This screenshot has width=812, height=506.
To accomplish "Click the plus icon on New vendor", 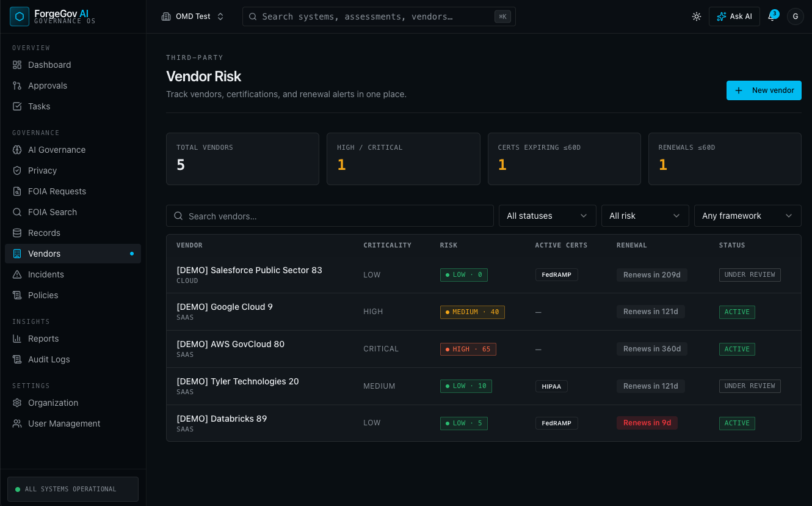I will coord(739,90).
